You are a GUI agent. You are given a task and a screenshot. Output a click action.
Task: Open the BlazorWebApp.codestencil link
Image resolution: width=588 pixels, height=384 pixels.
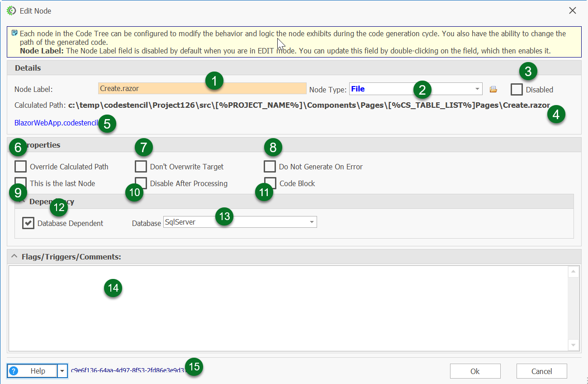56,123
